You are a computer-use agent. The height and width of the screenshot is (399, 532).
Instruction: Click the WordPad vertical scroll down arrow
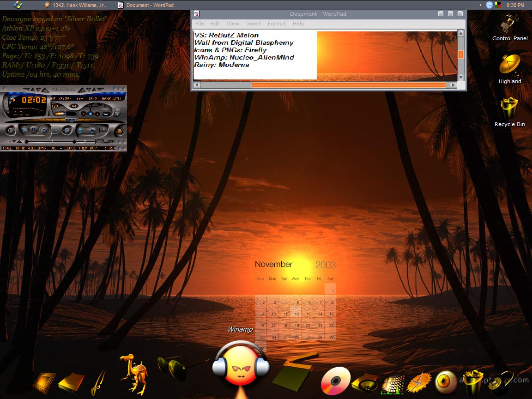point(460,78)
